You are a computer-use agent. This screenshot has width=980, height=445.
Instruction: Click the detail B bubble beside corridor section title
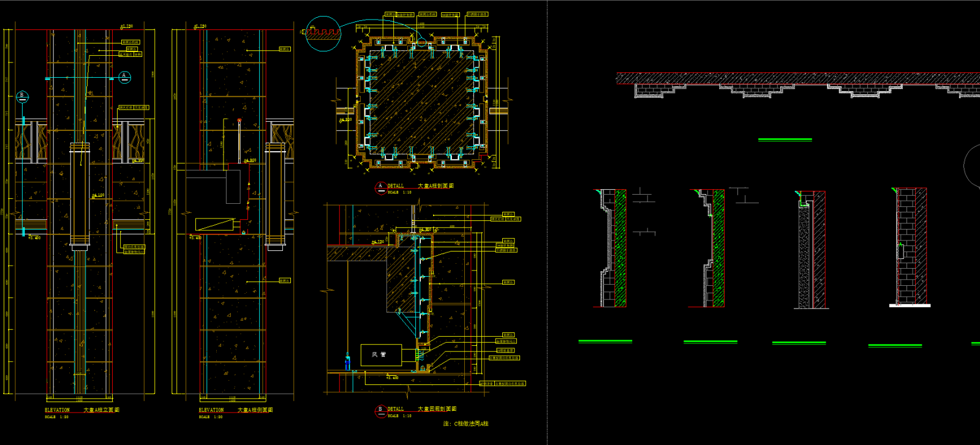(x=380, y=411)
